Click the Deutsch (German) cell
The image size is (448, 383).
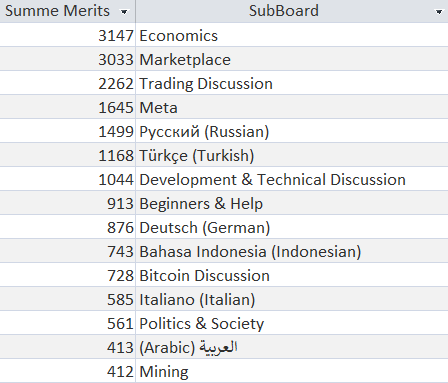[x=292, y=227]
